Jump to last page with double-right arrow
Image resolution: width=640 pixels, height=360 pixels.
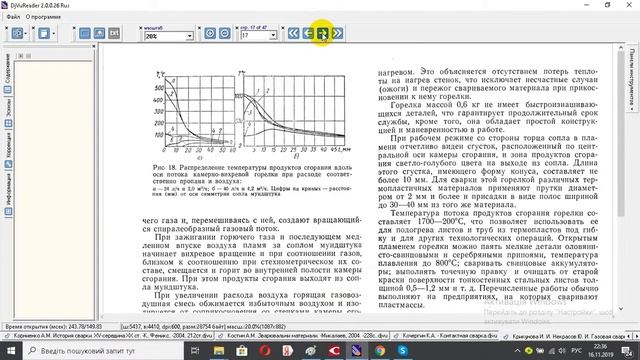click(337, 33)
